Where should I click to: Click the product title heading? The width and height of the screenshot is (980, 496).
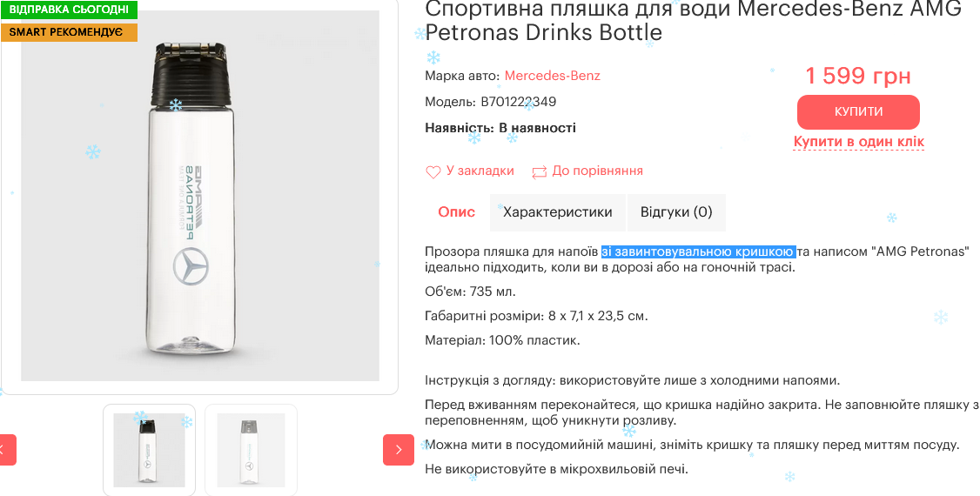[693, 21]
